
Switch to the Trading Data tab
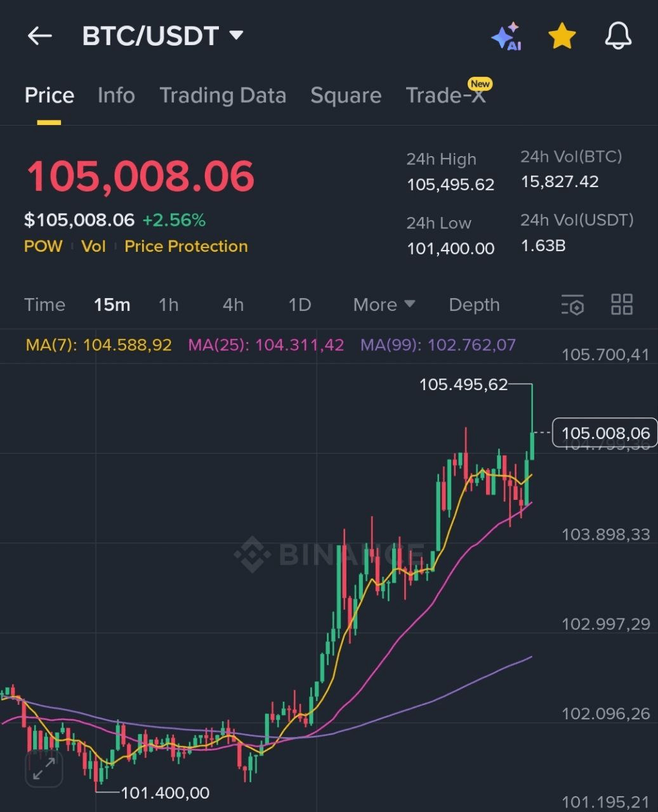coord(223,95)
